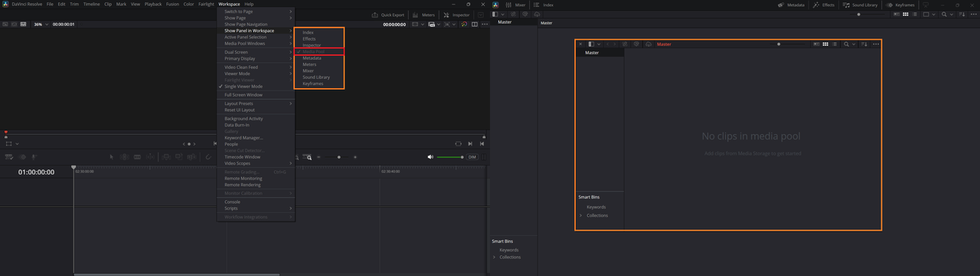Image resolution: width=980 pixels, height=276 pixels.
Task: Open the viewer zoom 36% dropdown
Action: click(41, 24)
